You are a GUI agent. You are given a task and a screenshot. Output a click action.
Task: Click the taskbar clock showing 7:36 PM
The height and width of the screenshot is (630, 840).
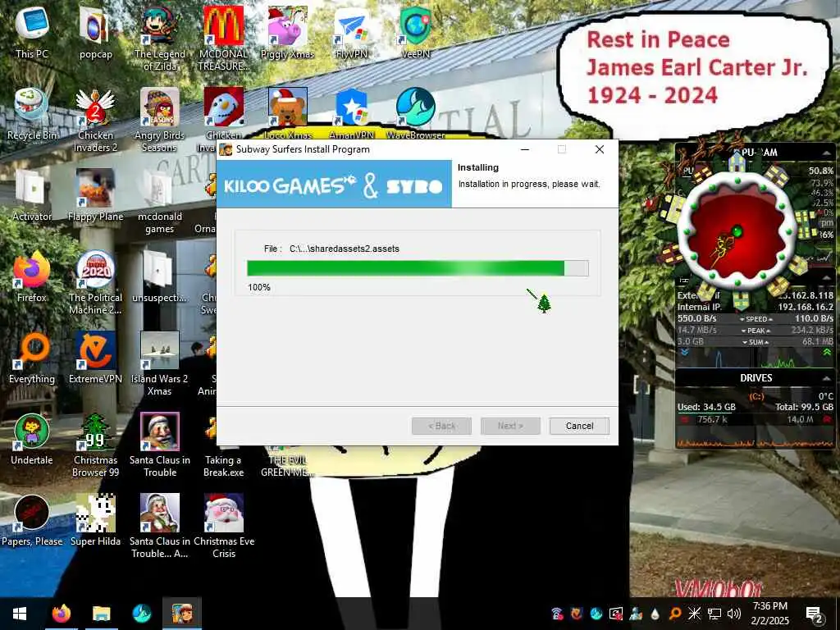[770, 614]
